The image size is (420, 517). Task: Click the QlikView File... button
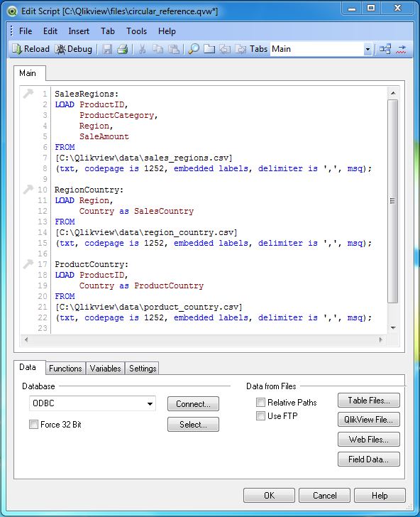369,420
